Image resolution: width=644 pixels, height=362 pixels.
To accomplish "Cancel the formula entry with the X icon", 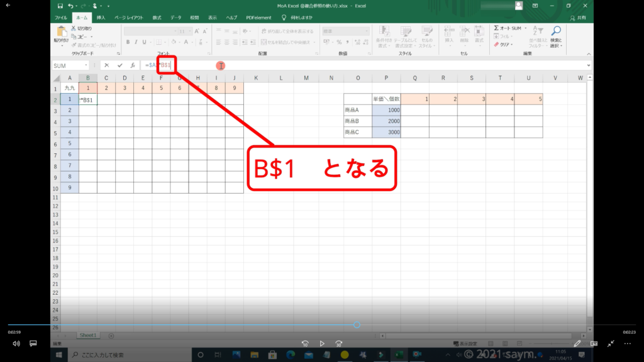I will (107, 65).
